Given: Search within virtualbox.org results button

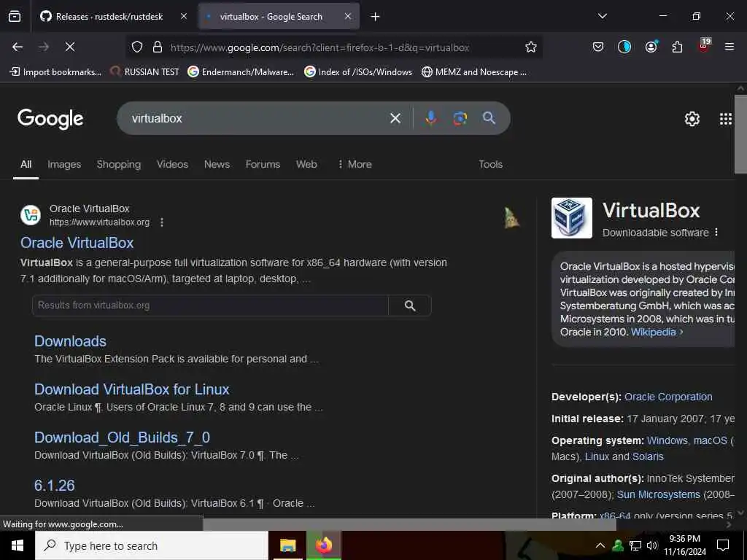Looking at the screenshot, I should [x=410, y=306].
